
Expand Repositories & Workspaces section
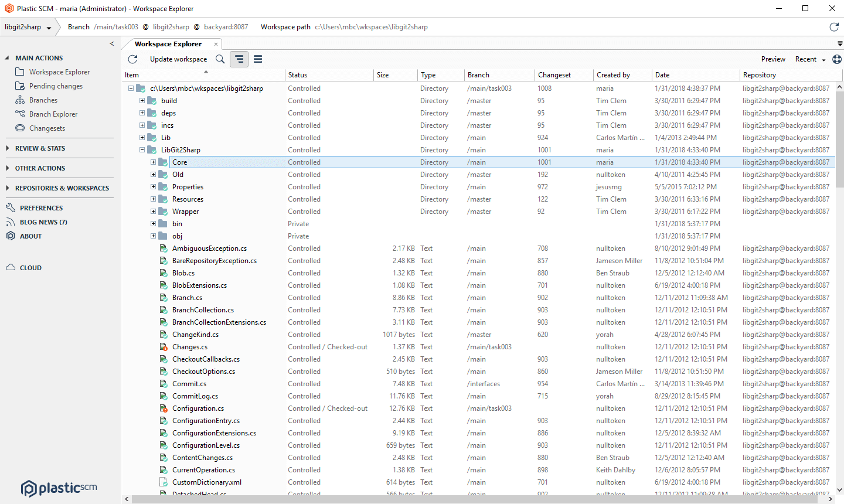(7, 188)
